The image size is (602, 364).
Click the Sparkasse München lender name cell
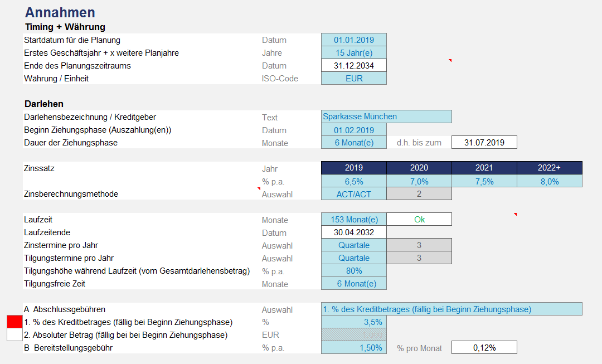386,117
